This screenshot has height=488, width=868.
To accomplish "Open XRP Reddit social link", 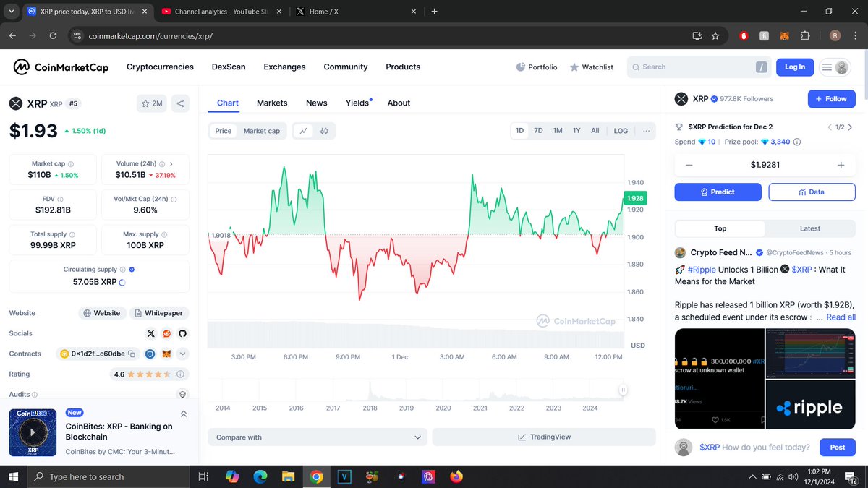I will pyautogui.click(x=166, y=333).
